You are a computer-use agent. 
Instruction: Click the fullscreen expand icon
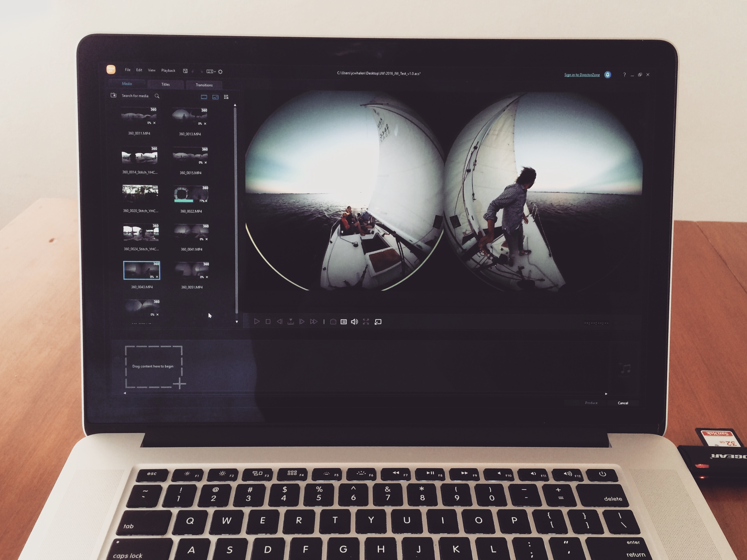pyautogui.click(x=366, y=322)
